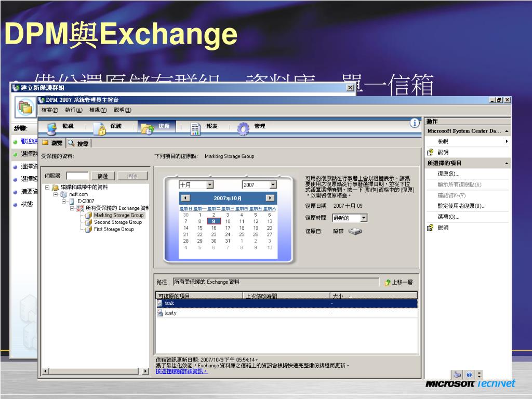Click the tree pane horizontal scrollbar right arrow
The image size is (532, 399).
tap(145, 371)
